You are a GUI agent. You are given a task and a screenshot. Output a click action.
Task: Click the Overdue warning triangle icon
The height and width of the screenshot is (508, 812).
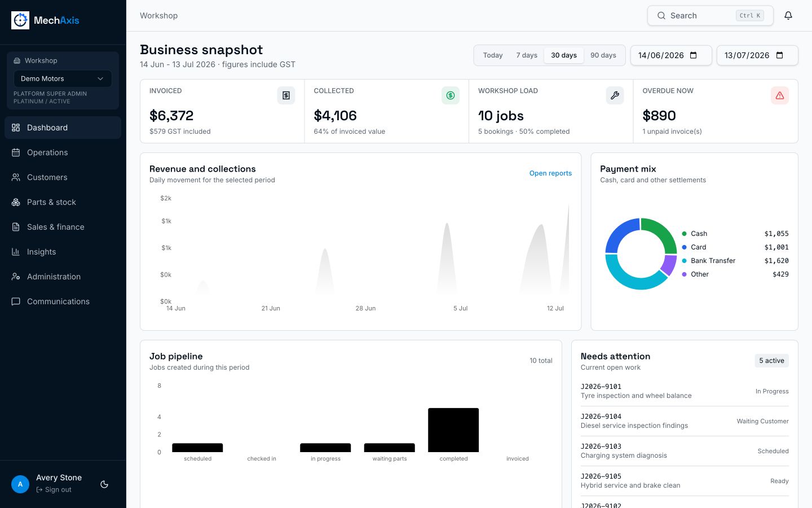pos(780,95)
